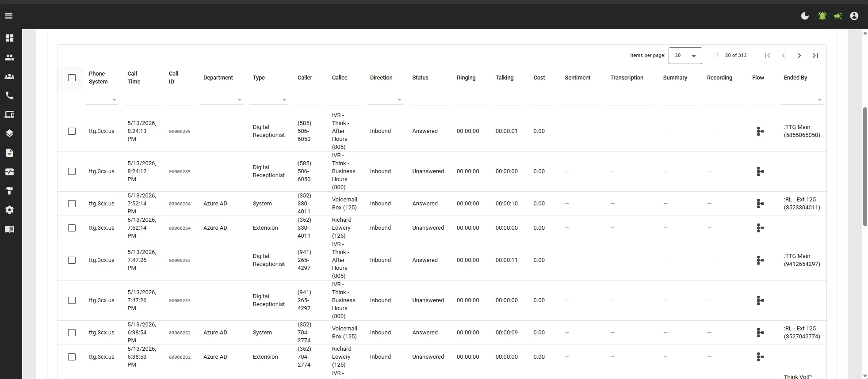Go to previous page of results
Viewport: 868px width, 379px height.
point(784,56)
